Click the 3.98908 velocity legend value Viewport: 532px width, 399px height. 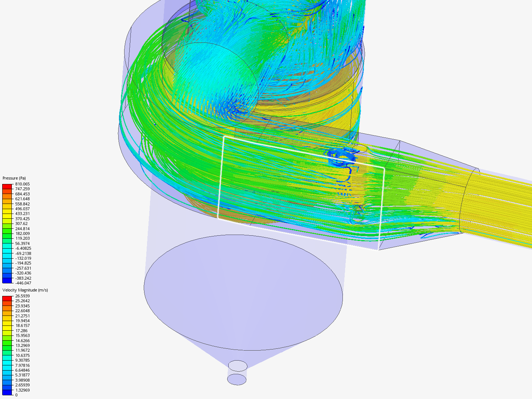pyautogui.click(x=23, y=380)
